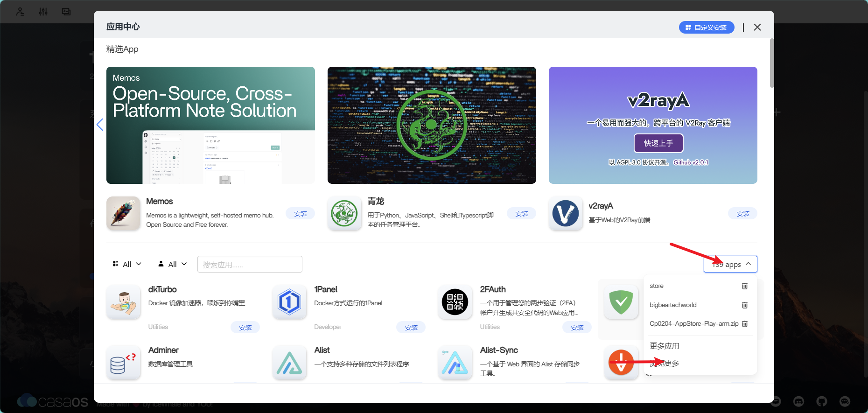Install Memos with its 安装 button

(x=301, y=214)
